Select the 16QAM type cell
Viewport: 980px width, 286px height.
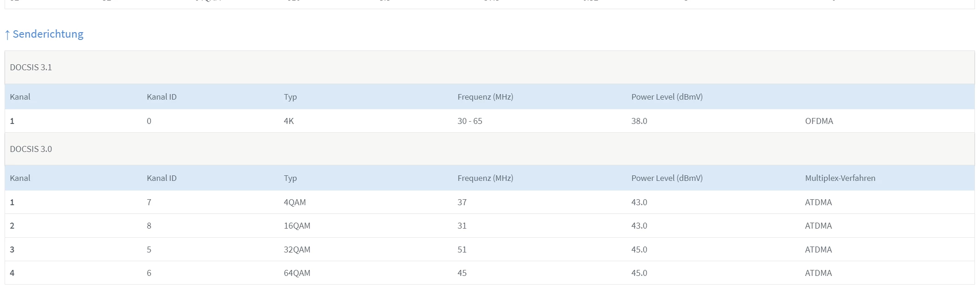click(x=297, y=226)
